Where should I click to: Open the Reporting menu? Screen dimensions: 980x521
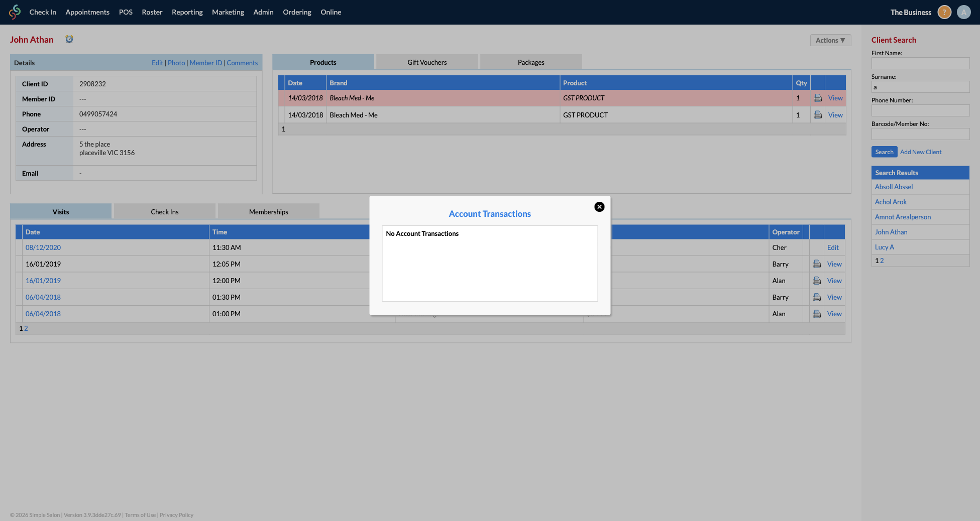[x=187, y=12]
